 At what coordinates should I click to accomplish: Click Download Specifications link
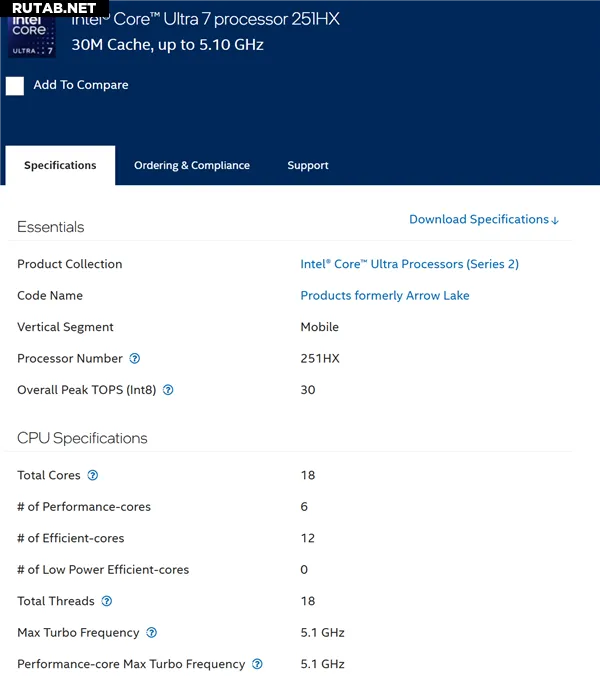coord(484,220)
